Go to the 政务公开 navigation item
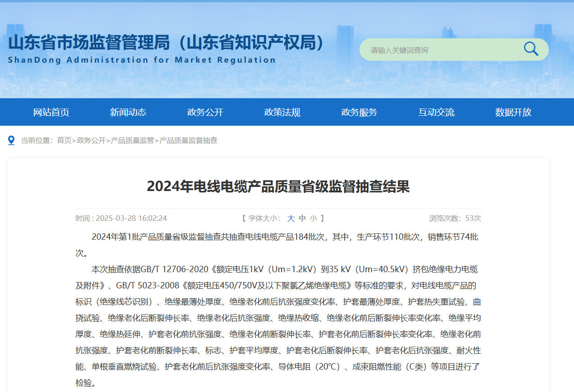Viewport: 574px width, 392px height. 205,112
